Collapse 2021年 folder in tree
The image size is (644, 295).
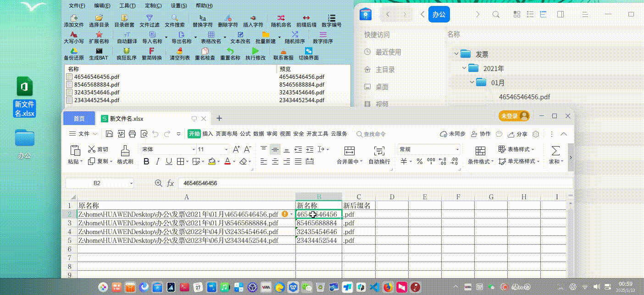tap(464, 68)
